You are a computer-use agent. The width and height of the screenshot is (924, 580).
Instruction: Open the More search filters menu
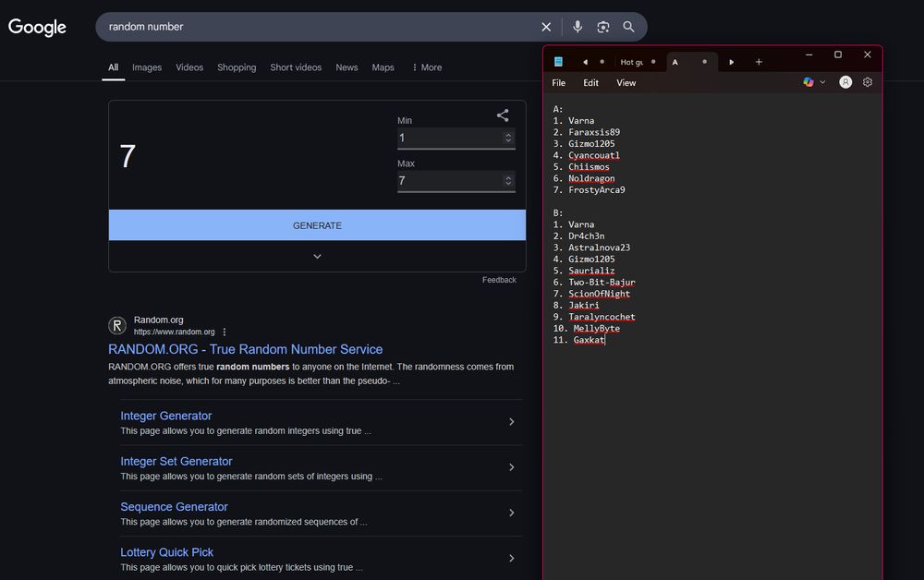[x=427, y=67]
